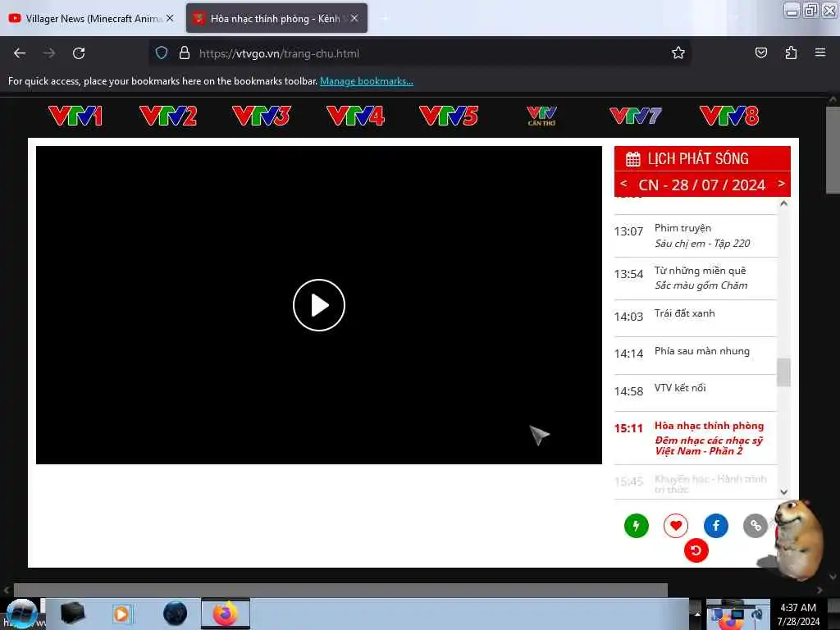Image resolution: width=840 pixels, height=630 pixels.
Task: Select VTV kết nối at 14:58
Action: [x=696, y=392]
